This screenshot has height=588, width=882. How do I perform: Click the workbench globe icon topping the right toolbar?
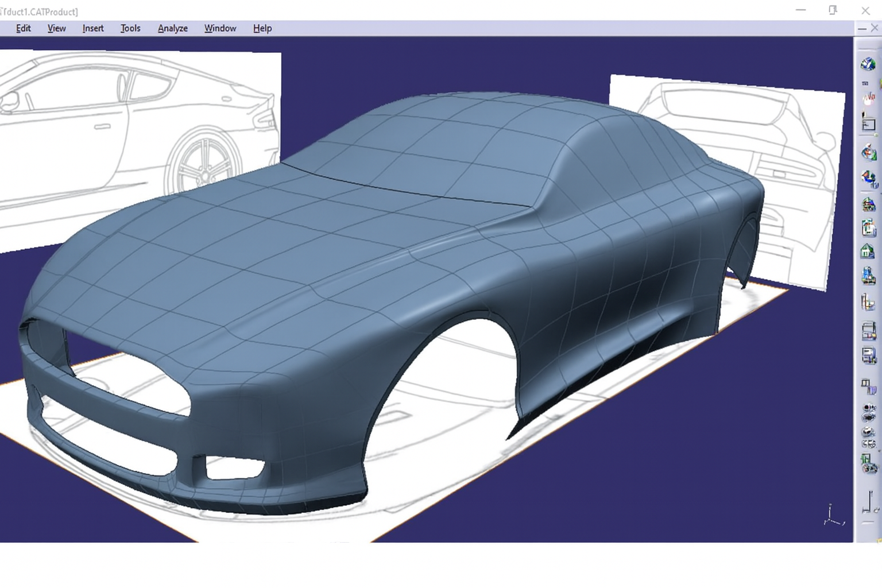(x=868, y=64)
